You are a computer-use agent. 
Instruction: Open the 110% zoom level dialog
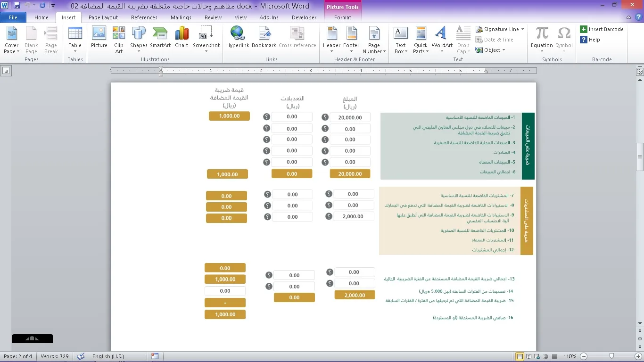pos(570,356)
